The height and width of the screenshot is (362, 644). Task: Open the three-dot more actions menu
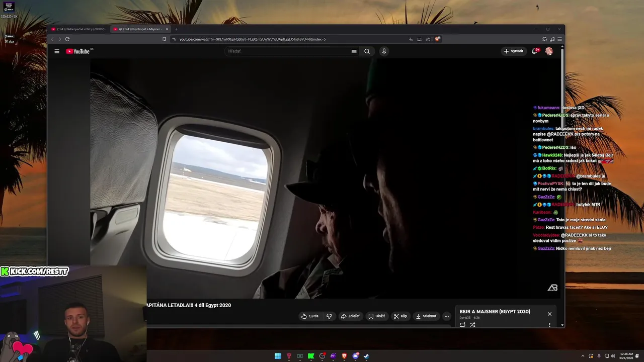point(446,316)
